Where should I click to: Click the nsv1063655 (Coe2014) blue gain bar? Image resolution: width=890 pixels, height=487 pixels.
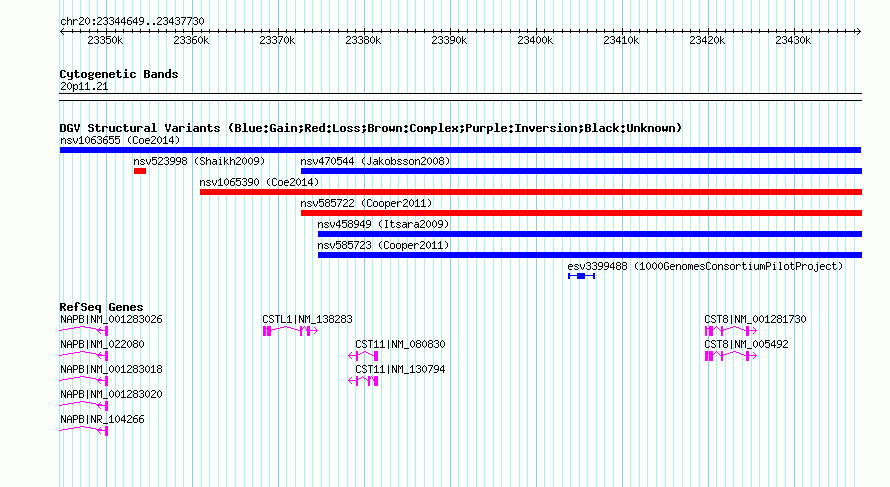pos(460,150)
